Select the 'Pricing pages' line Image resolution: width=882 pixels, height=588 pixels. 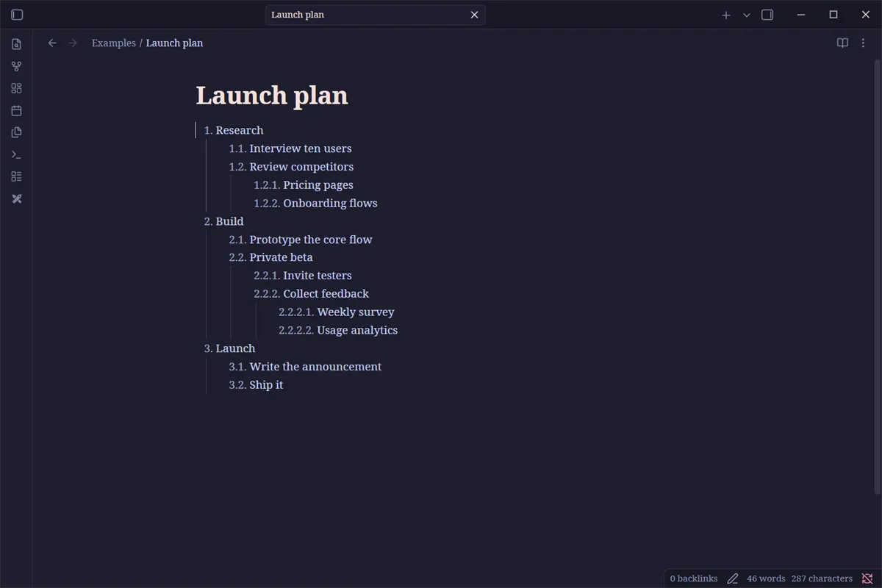[318, 185]
